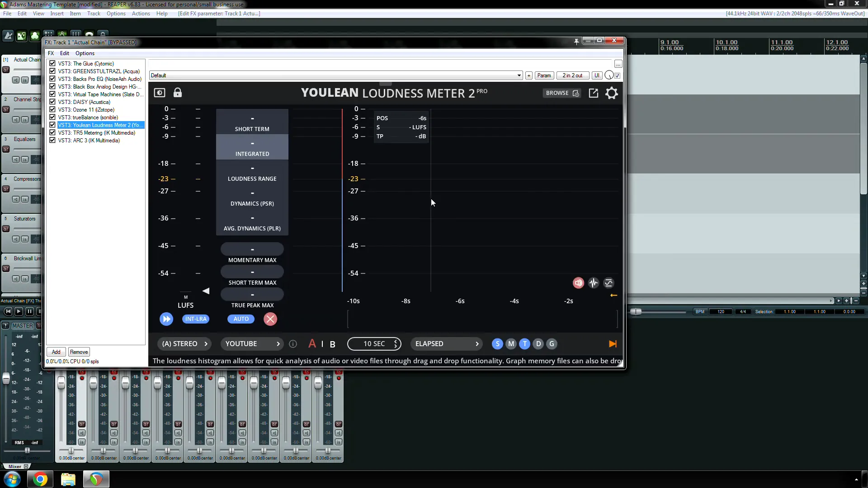
Task: Click the red speaker monitoring icon
Action: pos(578,283)
